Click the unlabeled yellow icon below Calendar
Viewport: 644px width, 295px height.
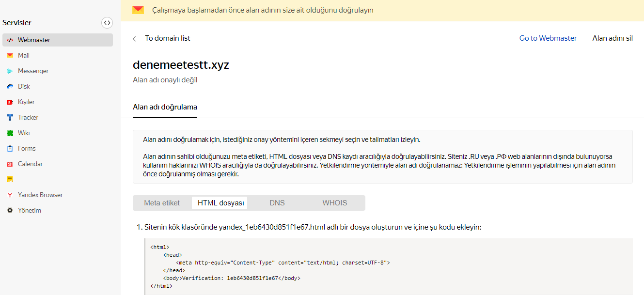click(x=10, y=180)
